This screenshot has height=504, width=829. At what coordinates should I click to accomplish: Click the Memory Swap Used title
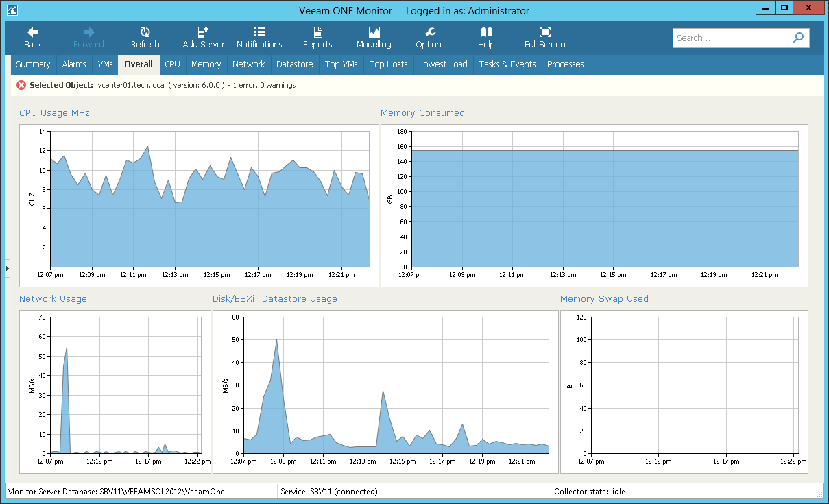pyautogui.click(x=604, y=298)
